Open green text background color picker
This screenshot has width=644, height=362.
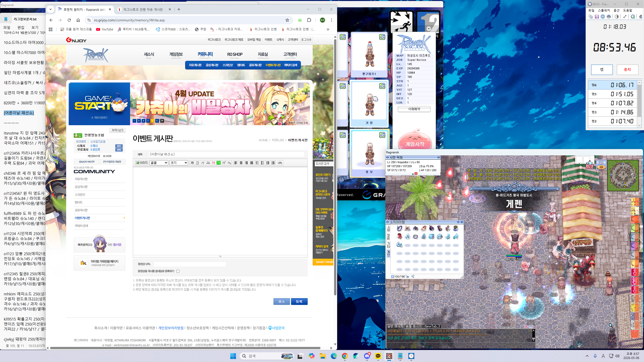click(219, 163)
